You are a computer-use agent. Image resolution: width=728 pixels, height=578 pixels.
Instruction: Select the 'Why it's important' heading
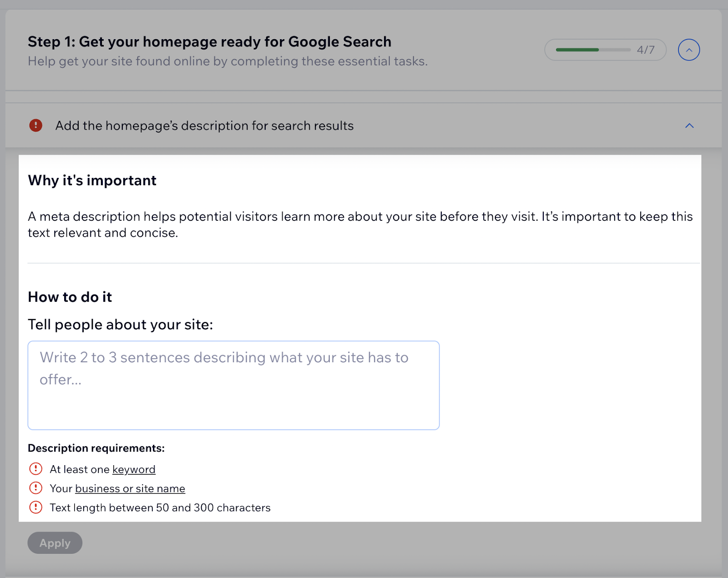click(x=92, y=180)
